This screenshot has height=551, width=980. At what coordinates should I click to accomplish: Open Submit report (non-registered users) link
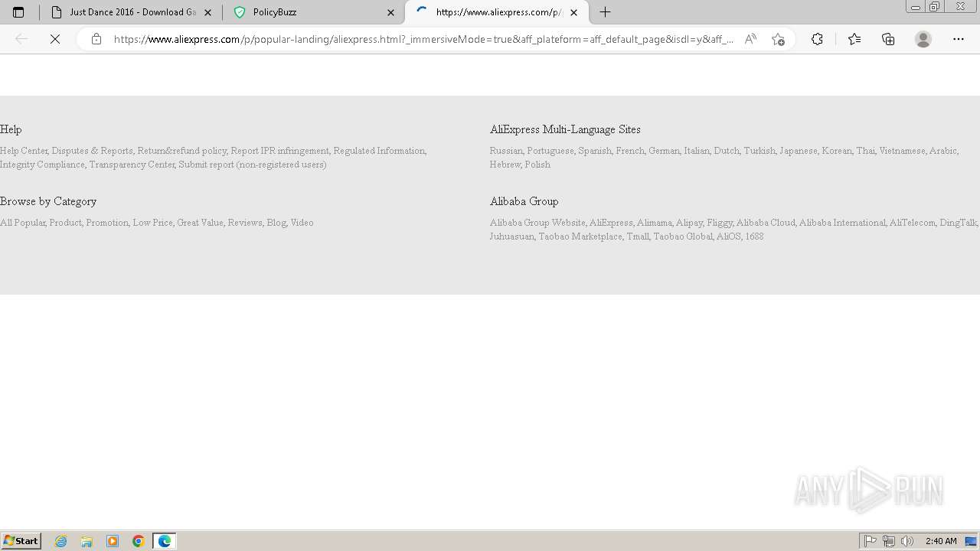click(x=253, y=165)
